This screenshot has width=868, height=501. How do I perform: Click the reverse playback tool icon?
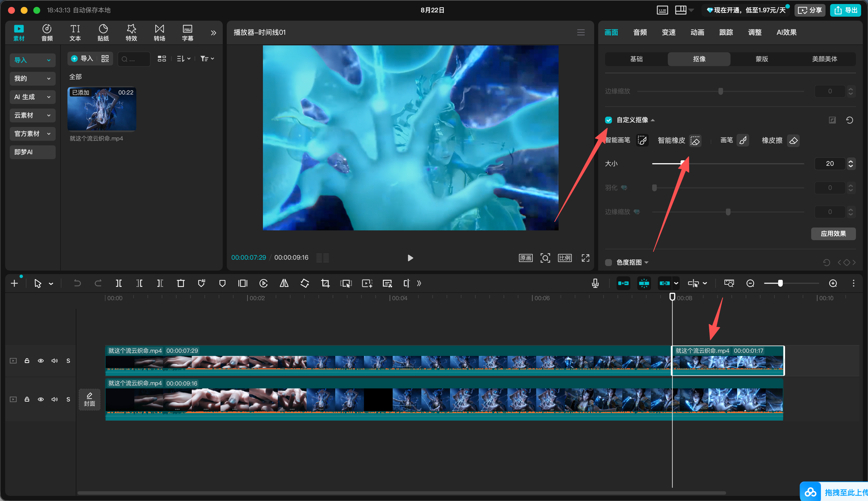point(263,283)
